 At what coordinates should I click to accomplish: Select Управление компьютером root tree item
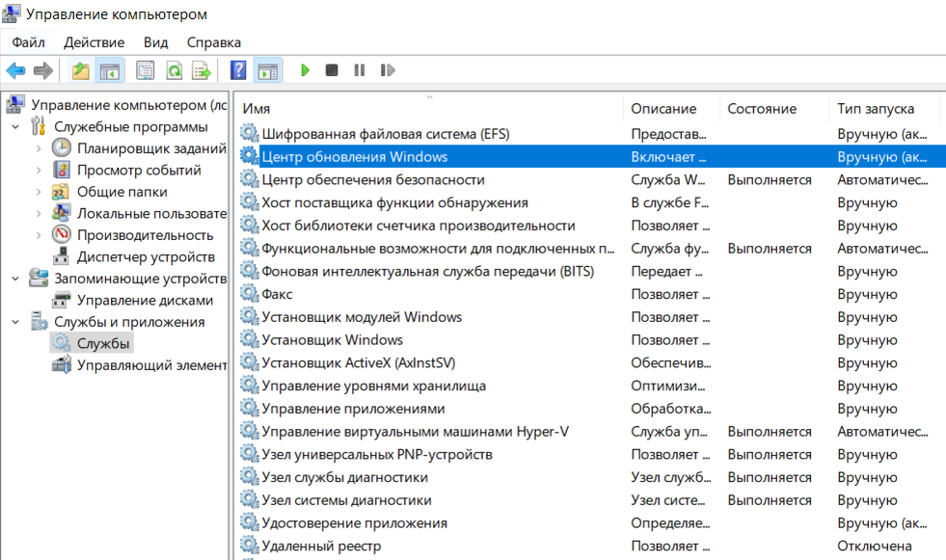point(128,105)
